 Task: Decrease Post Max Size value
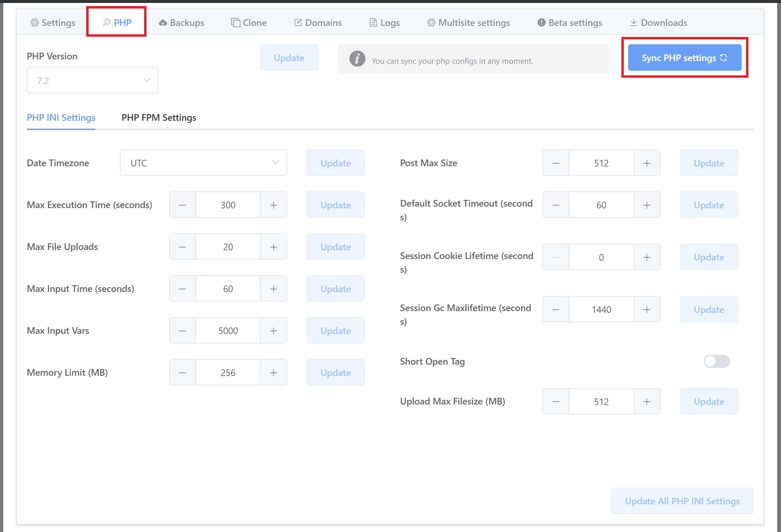[556, 163]
